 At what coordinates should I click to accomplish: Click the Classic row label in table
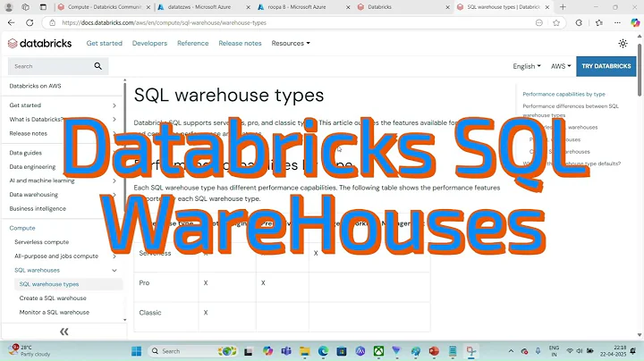(150, 313)
